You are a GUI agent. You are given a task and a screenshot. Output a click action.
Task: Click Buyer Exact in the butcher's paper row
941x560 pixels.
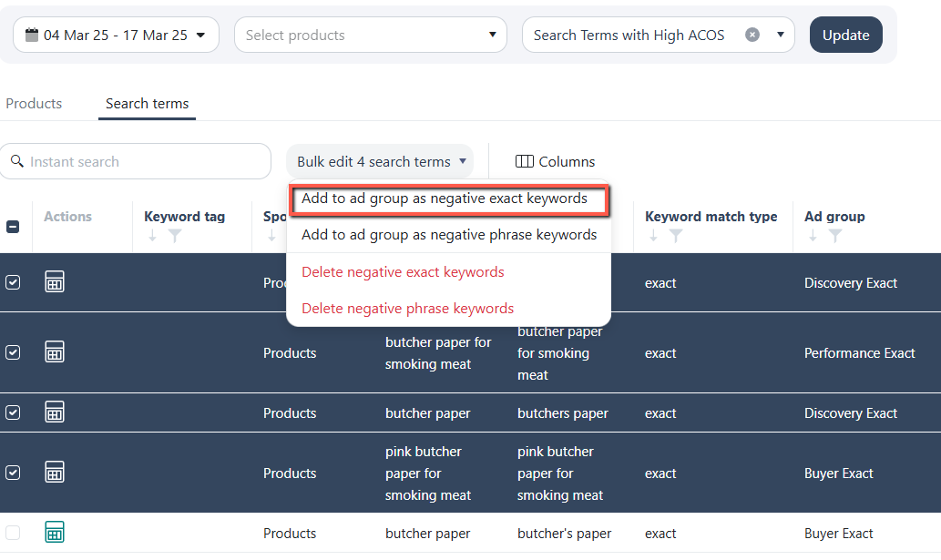tap(838, 533)
